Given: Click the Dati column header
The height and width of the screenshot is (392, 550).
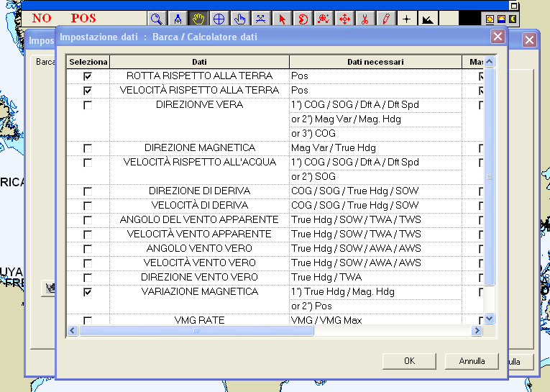Looking at the screenshot, I should (x=199, y=62).
